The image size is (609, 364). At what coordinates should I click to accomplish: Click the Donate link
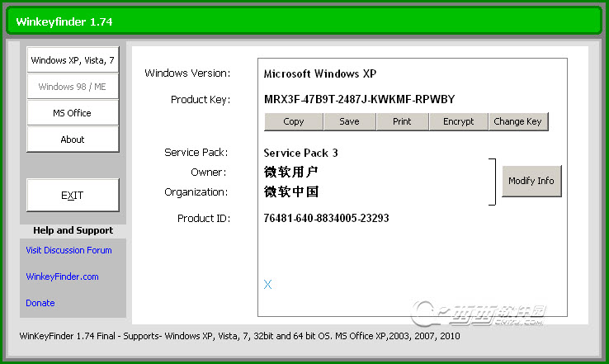coord(40,303)
